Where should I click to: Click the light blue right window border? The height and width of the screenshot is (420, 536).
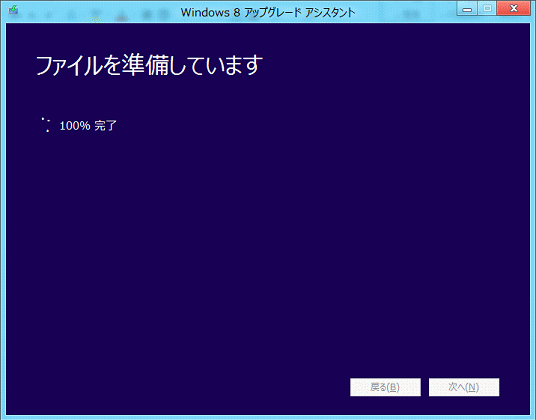point(533,219)
